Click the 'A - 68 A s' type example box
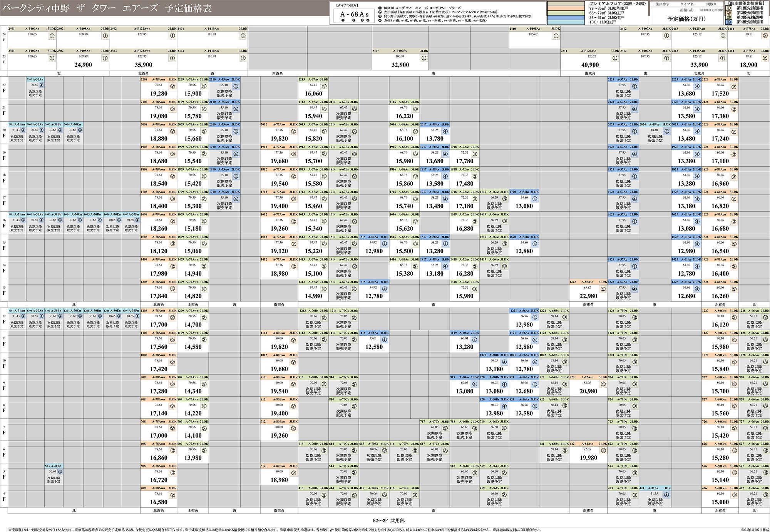 tap(355, 15)
